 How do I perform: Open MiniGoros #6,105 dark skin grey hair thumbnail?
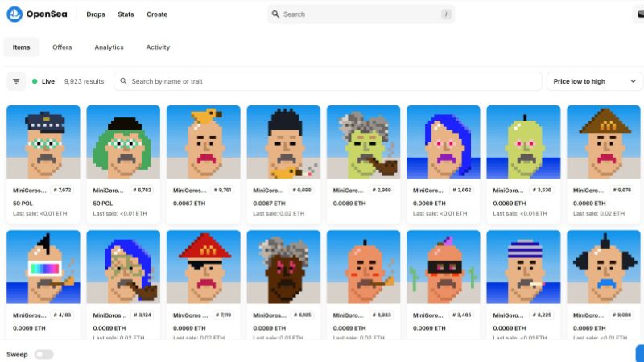click(x=283, y=267)
